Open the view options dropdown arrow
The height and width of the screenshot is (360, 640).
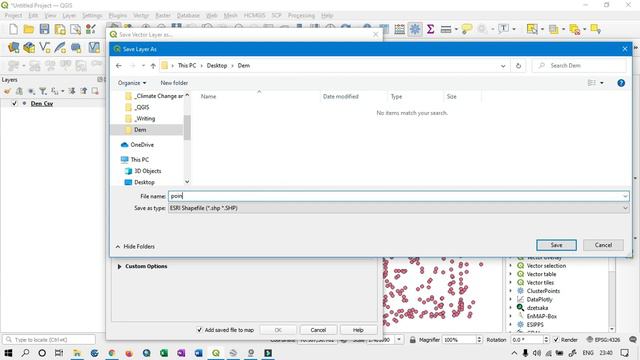[602, 83]
